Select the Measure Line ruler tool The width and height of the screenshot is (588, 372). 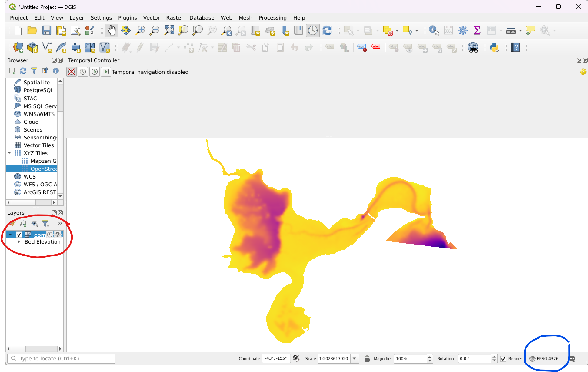(x=511, y=30)
